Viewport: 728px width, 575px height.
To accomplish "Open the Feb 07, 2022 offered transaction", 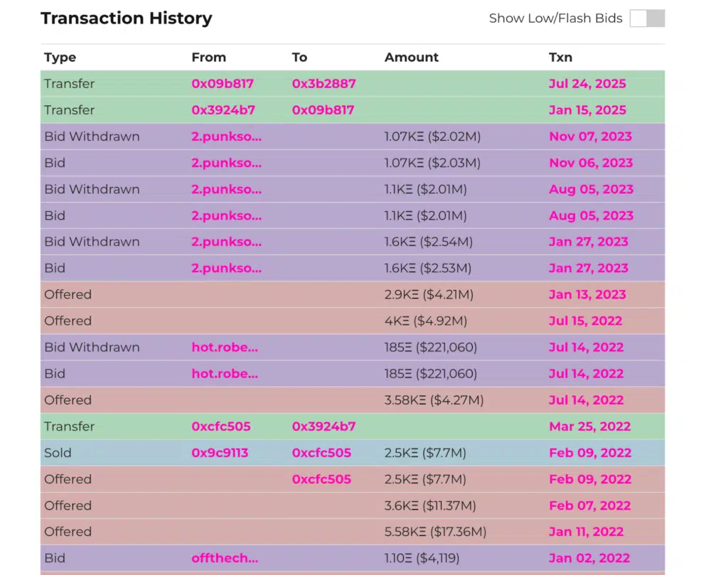I will click(589, 505).
